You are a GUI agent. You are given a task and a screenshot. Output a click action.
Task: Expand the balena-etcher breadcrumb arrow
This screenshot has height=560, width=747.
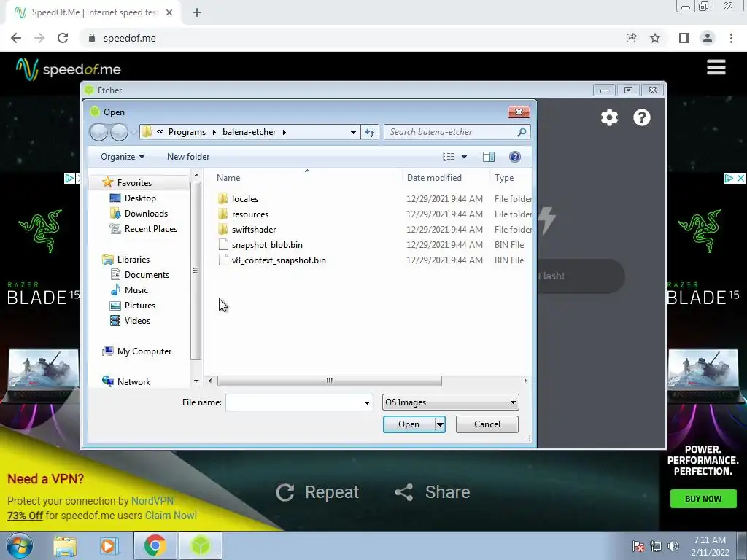(x=285, y=132)
